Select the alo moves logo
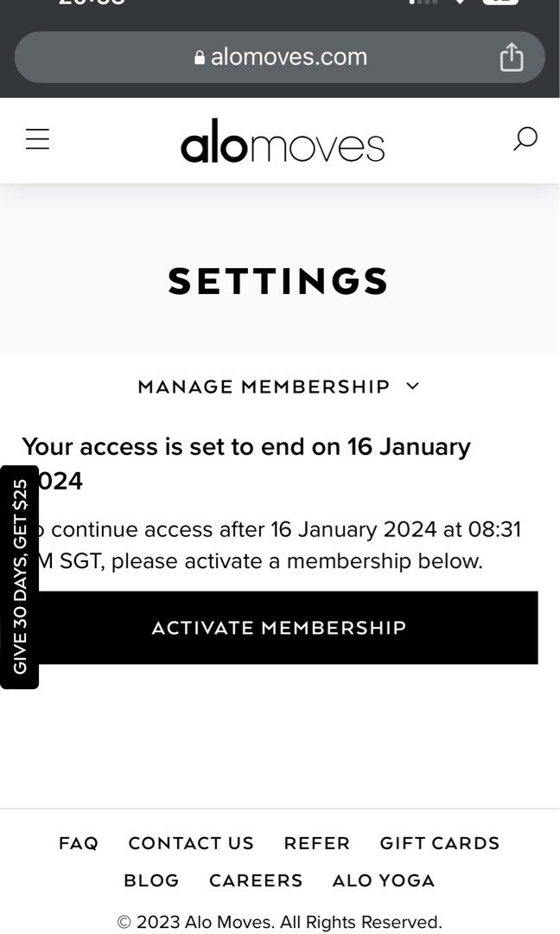 283,143
